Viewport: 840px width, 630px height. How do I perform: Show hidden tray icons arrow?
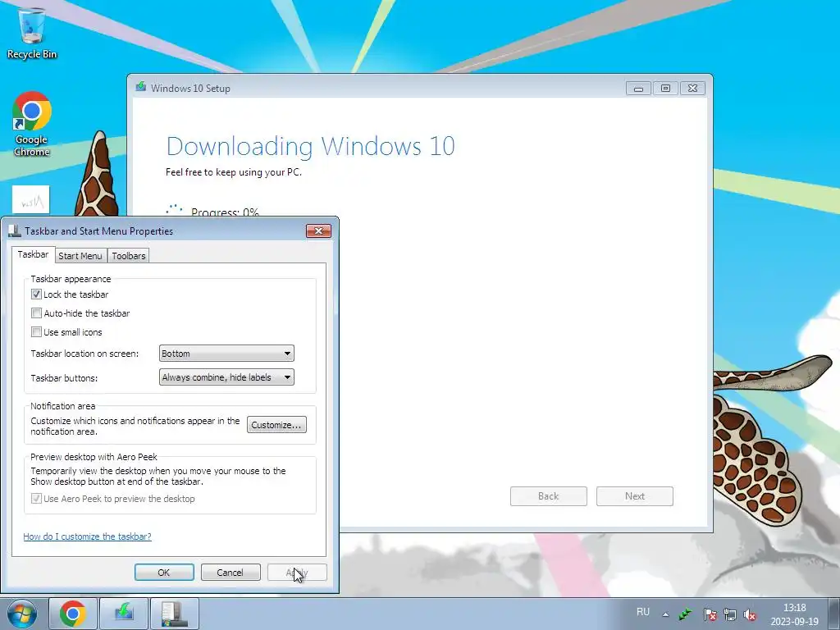665,614
